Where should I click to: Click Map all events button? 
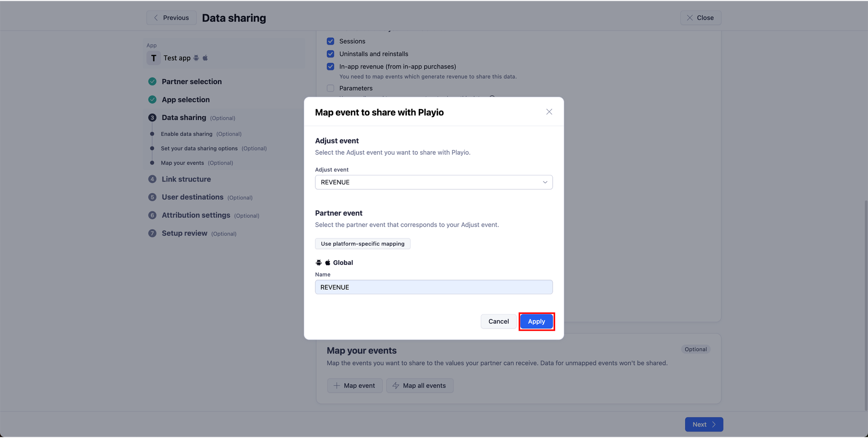(x=420, y=385)
